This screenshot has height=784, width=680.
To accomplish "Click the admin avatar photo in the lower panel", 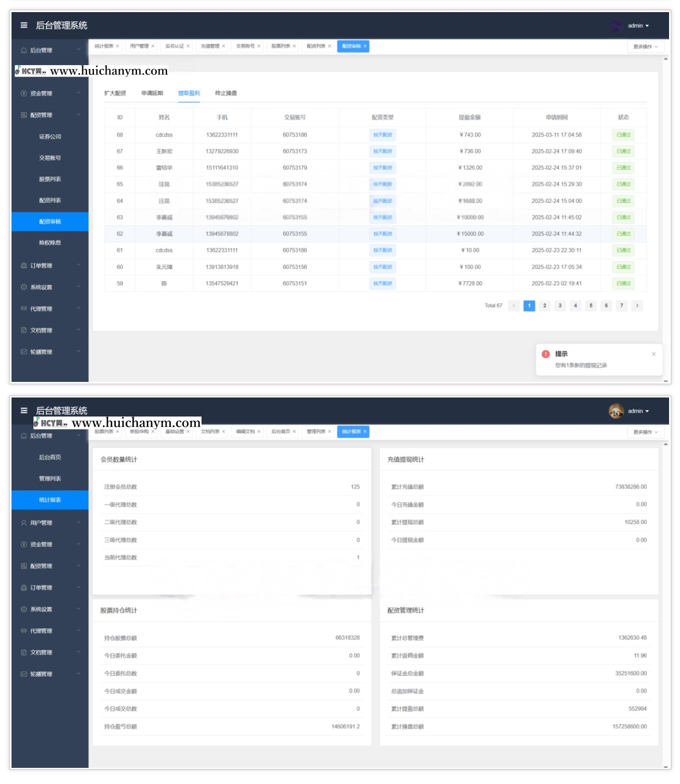I will pyautogui.click(x=616, y=411).
